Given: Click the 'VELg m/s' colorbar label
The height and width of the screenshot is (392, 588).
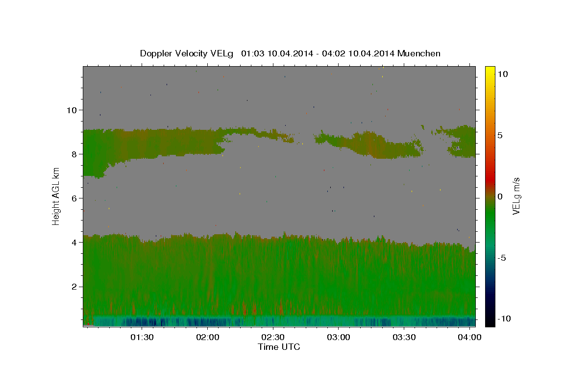Looking at the screenshot, I should [x=516, y=196].
